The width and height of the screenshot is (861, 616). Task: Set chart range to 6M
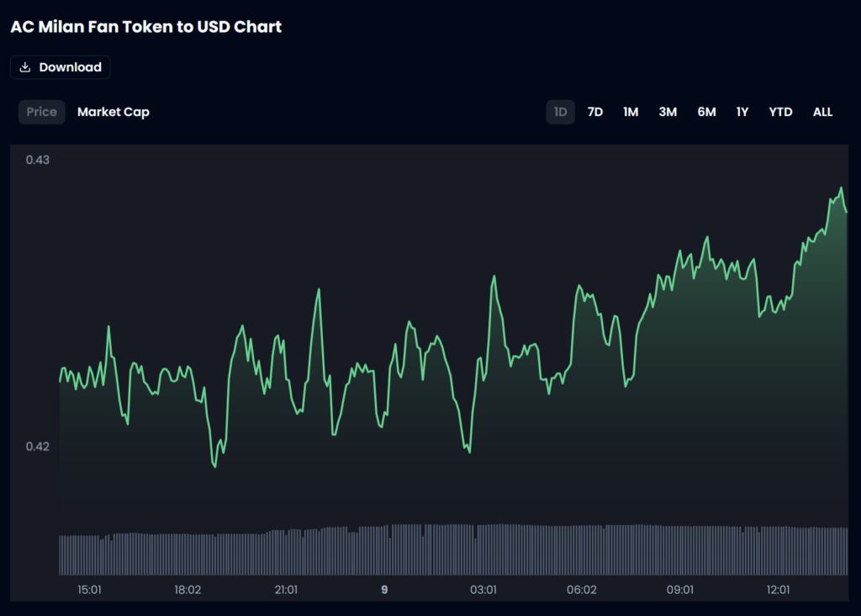pos(706,112)
